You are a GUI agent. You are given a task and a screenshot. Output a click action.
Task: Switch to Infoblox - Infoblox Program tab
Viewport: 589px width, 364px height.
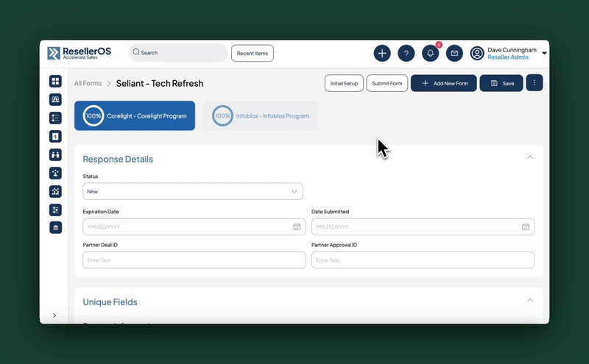261,116
